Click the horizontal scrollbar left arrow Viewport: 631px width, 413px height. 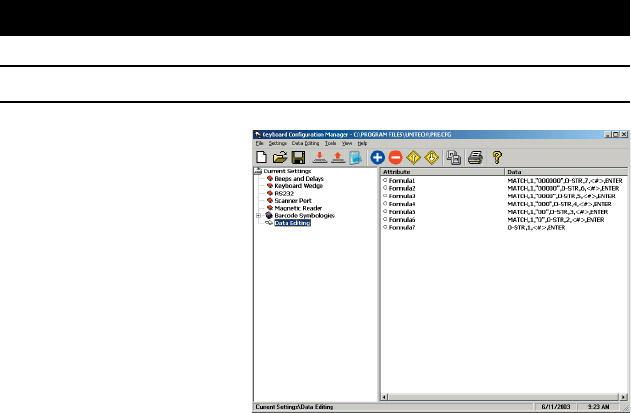point(384,397)
